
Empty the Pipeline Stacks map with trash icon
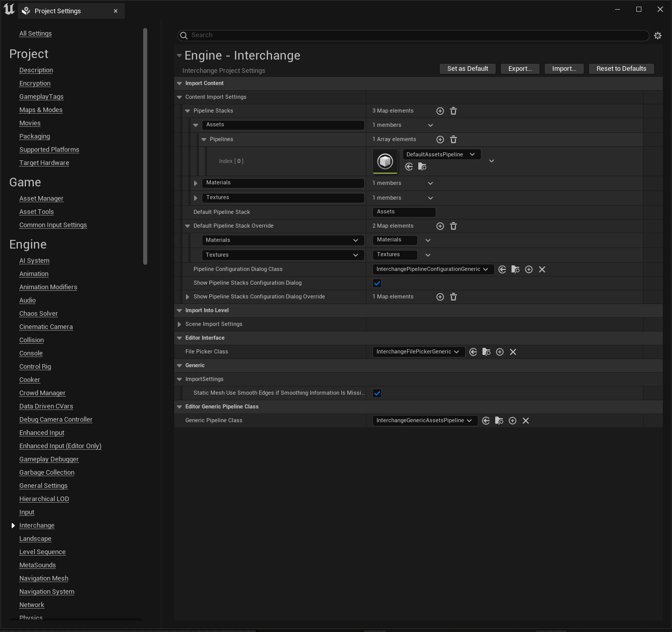(x=453, y=111)
